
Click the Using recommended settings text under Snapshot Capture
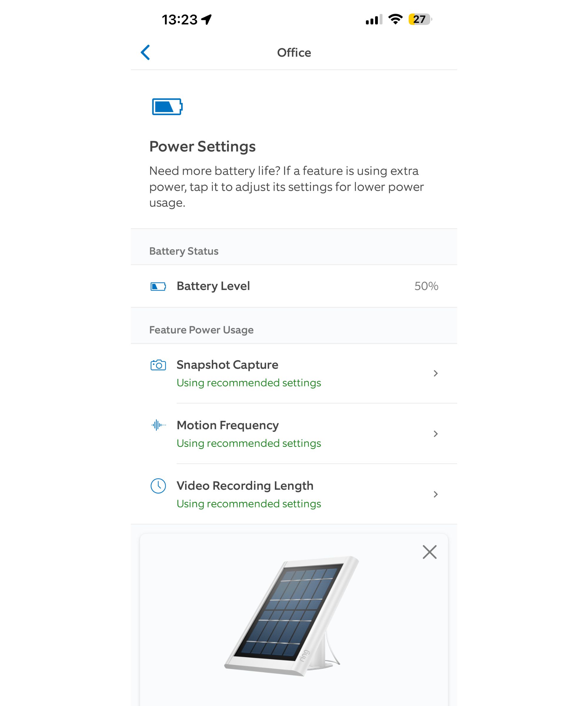tap(249, 383)
